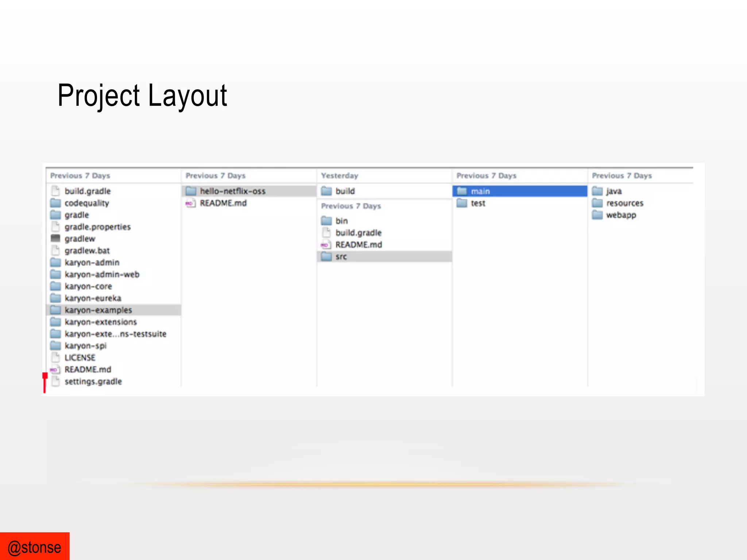Screen dimensions: 747x560
Task: Click the test folder icon
Action: (x=462, y=203)
